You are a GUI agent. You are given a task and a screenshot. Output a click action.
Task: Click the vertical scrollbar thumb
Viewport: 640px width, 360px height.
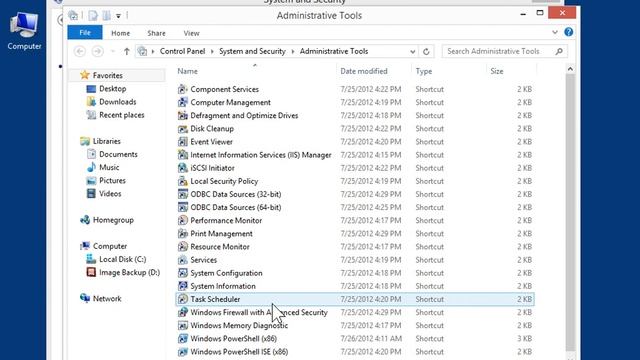(570, 212)
